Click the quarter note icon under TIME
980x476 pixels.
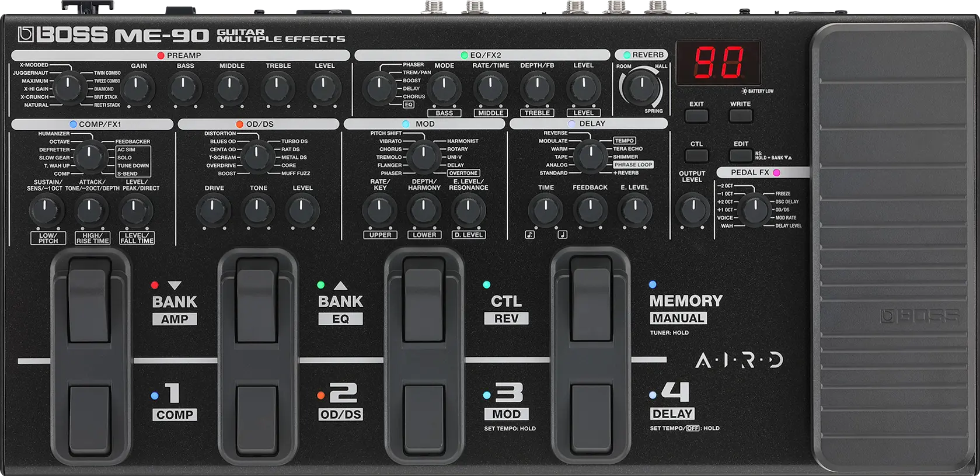562,235
